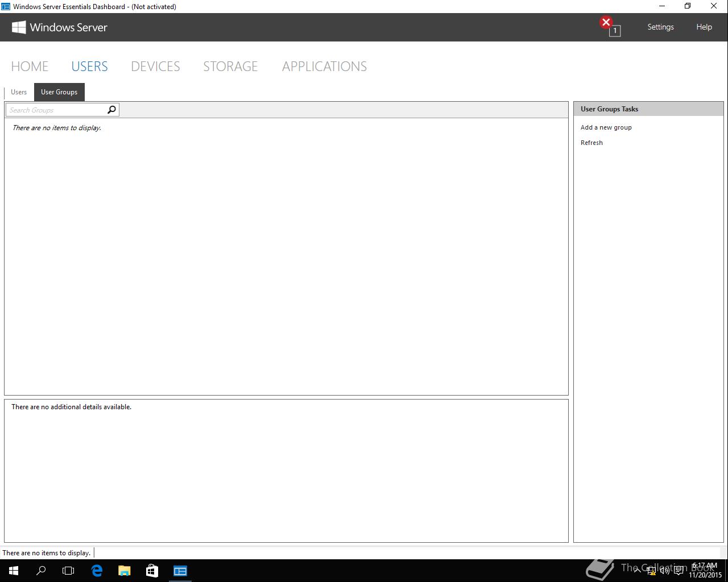Open File Explorer from the taskbar
Viewport: 728px width, 582px height.
(124, 571)
